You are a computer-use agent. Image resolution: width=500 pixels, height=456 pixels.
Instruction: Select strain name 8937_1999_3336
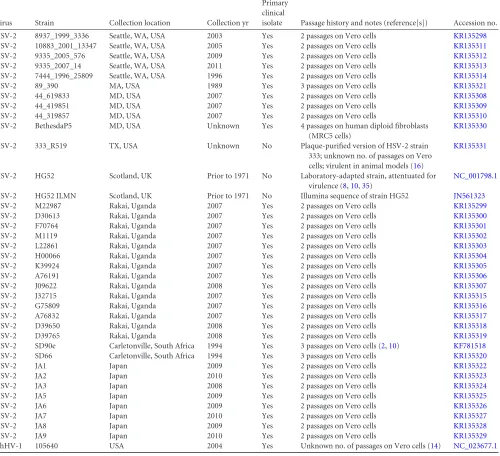[62, 36]
